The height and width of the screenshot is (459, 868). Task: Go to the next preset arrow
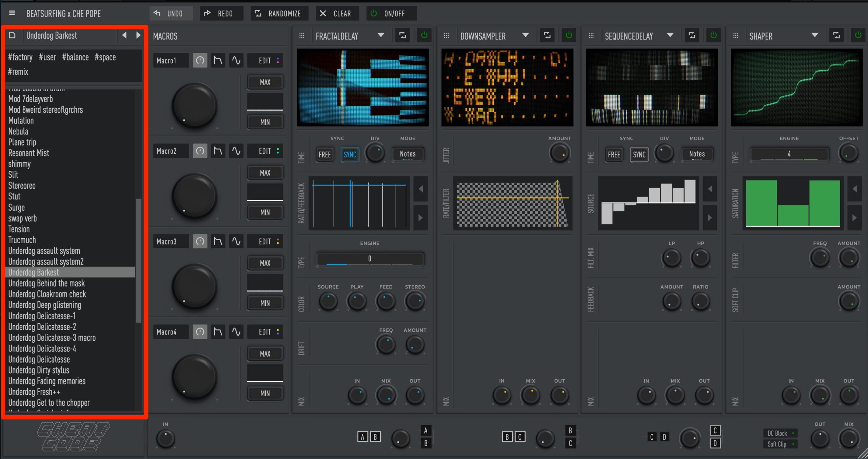(x=138, y=35)
